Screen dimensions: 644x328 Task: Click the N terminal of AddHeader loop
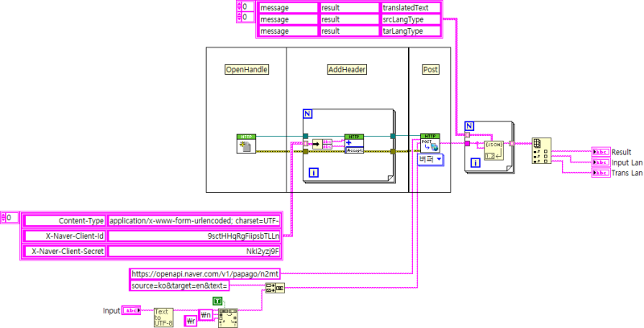click(x=308, y=114)
